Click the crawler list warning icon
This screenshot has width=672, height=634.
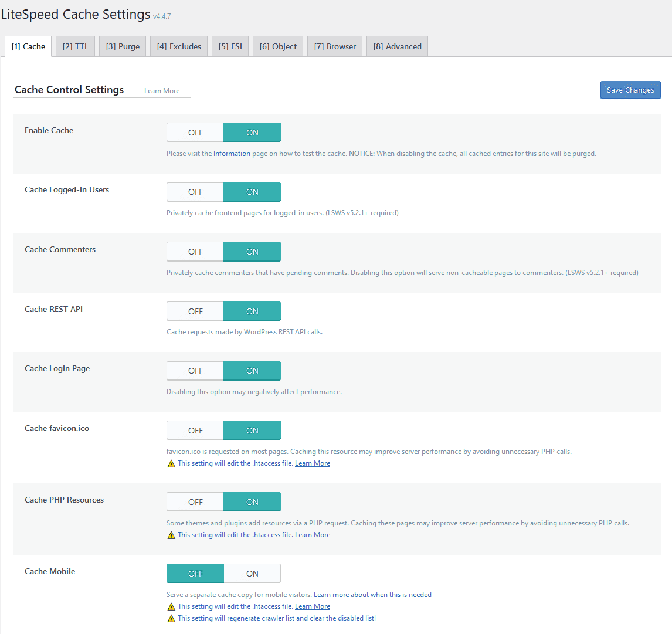tap(171, 618)
